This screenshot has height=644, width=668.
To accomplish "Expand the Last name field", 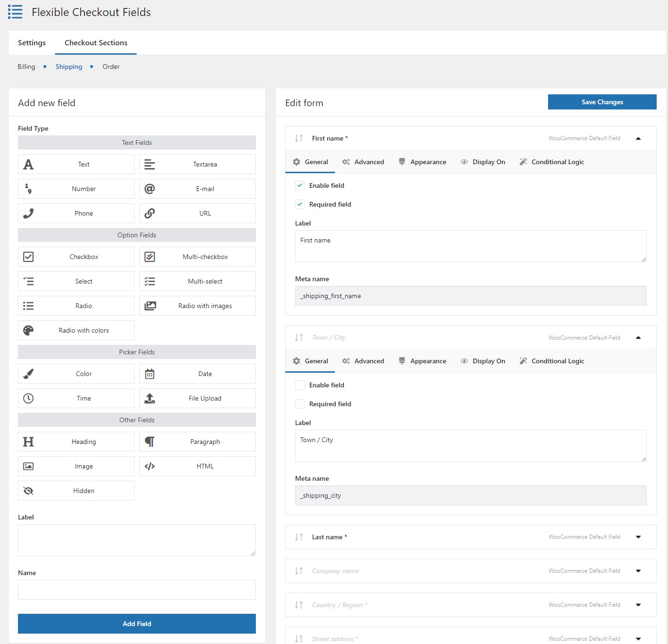I will click(x=638, y=537).
